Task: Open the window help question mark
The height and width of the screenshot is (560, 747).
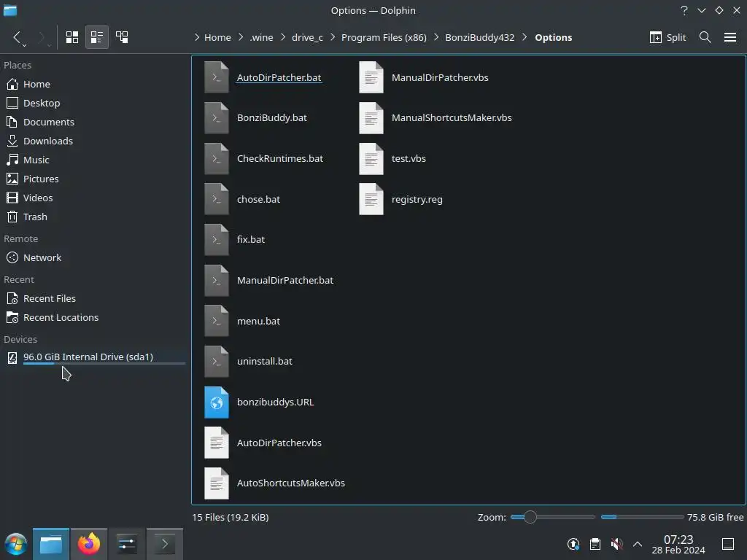Action: click(684, 10)
